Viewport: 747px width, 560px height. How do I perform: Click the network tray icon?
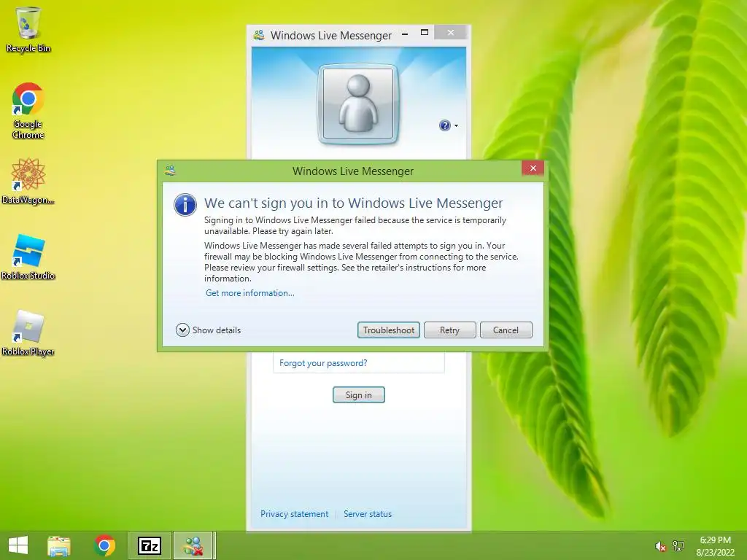pos(678,546)
